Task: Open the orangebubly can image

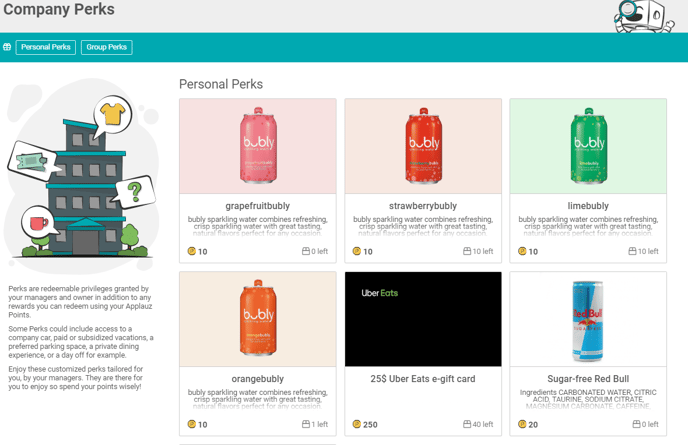Action: pos(258,319)
